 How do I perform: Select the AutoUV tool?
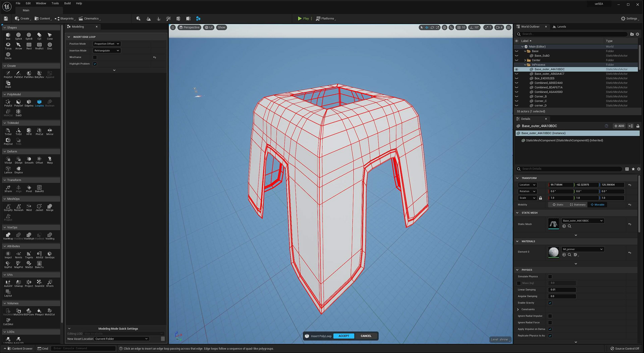tap(8, 283)
